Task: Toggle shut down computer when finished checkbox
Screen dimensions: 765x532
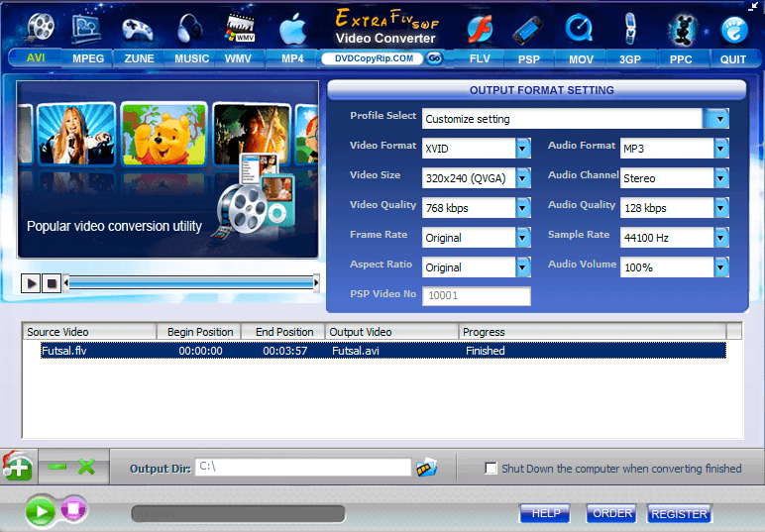Action: tap(491, 469)
